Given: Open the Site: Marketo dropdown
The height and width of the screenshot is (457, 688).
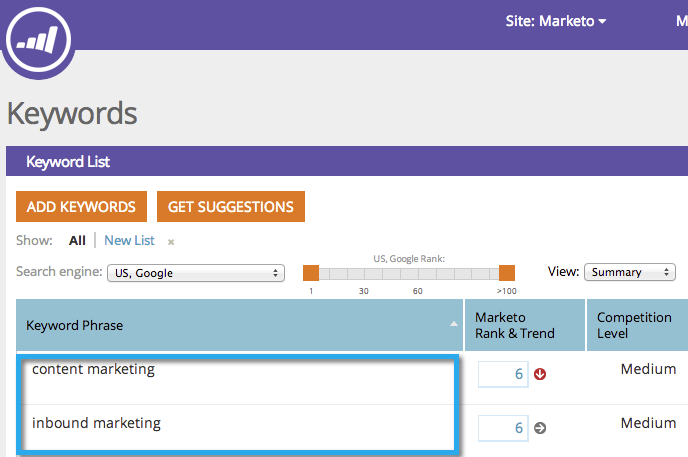Looking at the screenshot, I should [557, 21].
